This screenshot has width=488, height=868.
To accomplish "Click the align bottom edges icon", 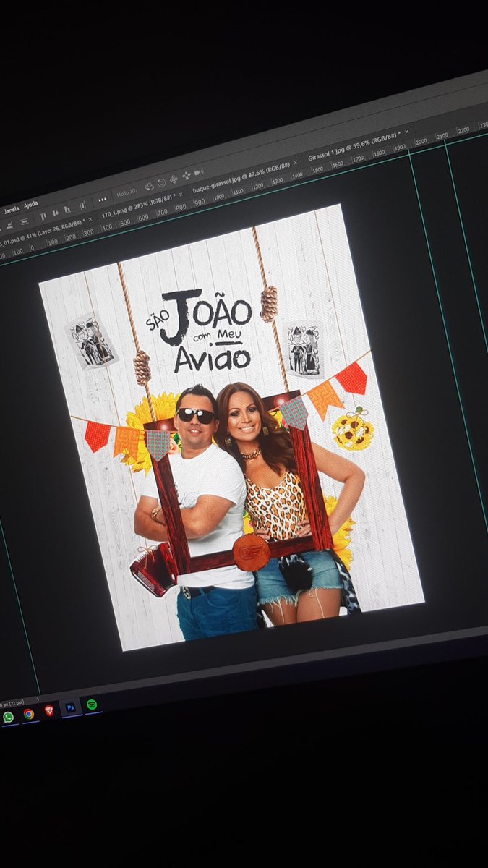I will (67, 209).
